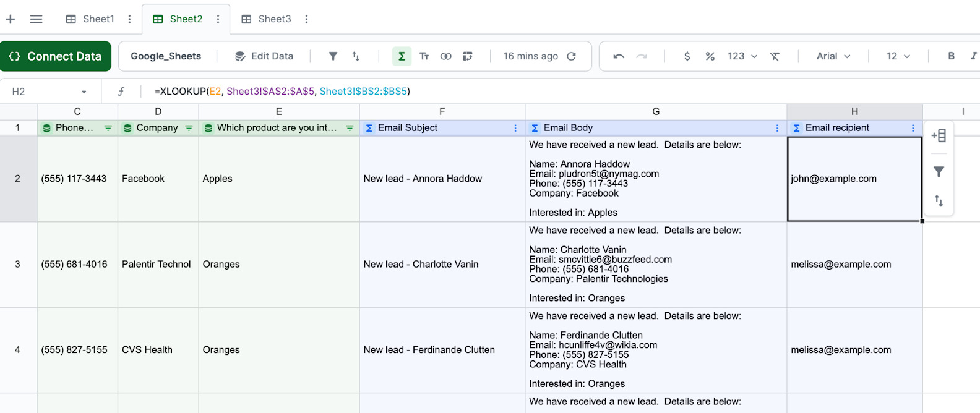The width and height of the screenshot is (980, 413).
Task: Open Sheet1 options menu
Action: [129, 19]
